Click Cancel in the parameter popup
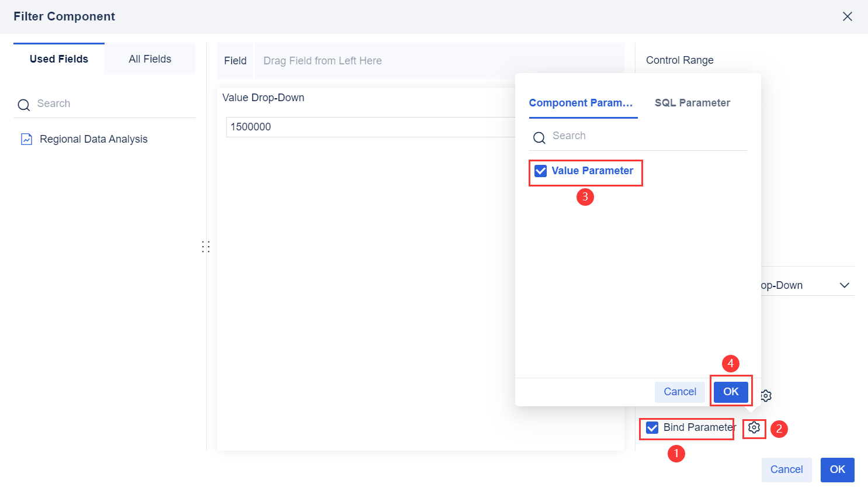This screenshot has height=487, width=868. click(x=679, y=392)
